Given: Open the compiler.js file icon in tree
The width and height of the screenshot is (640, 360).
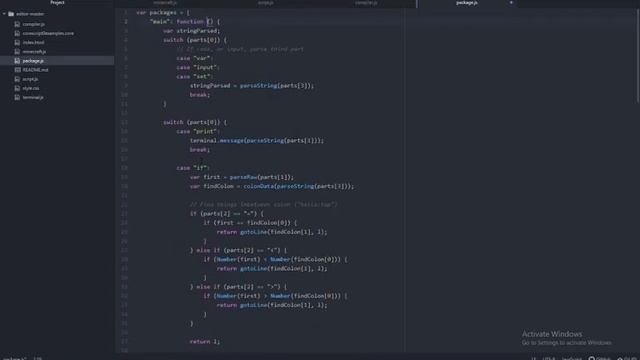Looking at the screenshot, I should click(17, 24).
